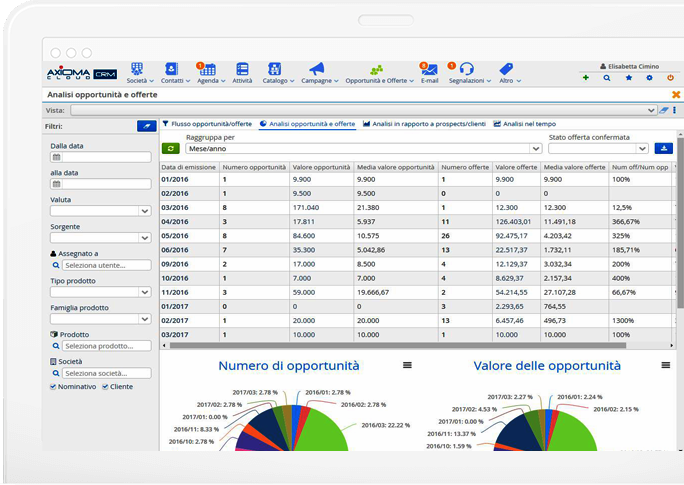Open the Contatti module icon

pos(171,69)
